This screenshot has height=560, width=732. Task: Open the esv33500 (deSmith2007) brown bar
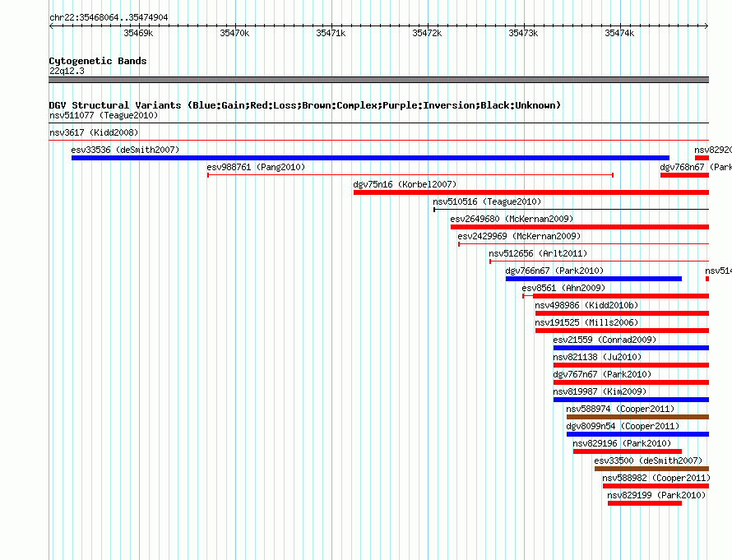pyautogui.click(x=651, y=469)
